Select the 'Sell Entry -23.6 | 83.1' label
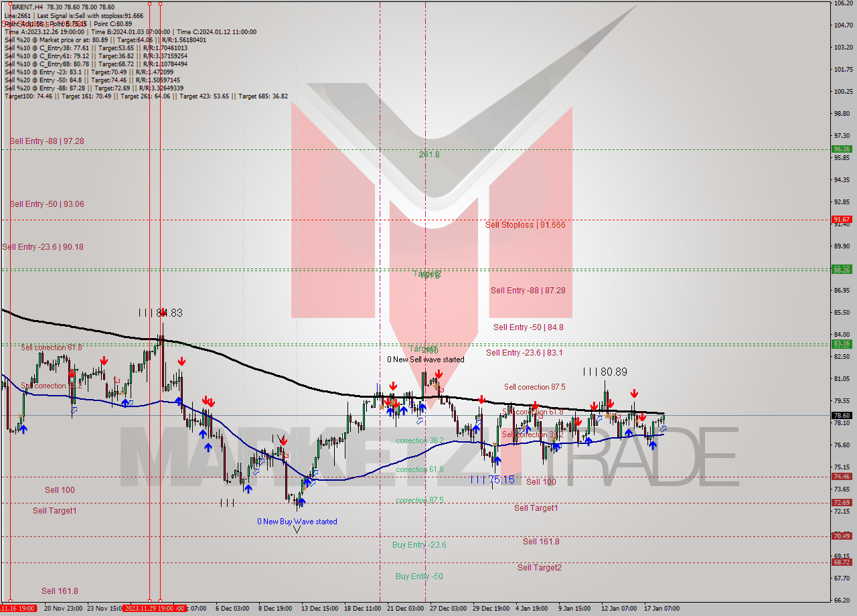Viewport: 857px width, 616px height. click(524, 353)
